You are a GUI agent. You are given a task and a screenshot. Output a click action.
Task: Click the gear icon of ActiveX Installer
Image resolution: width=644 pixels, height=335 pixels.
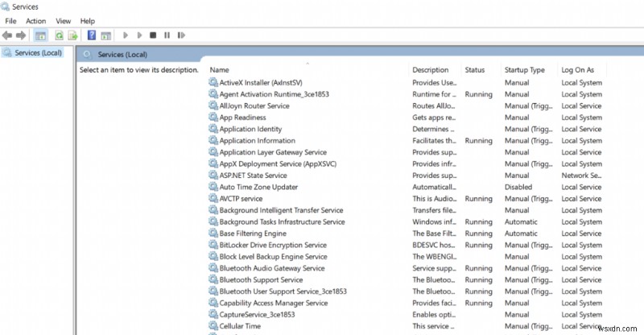tap(213, 82)
